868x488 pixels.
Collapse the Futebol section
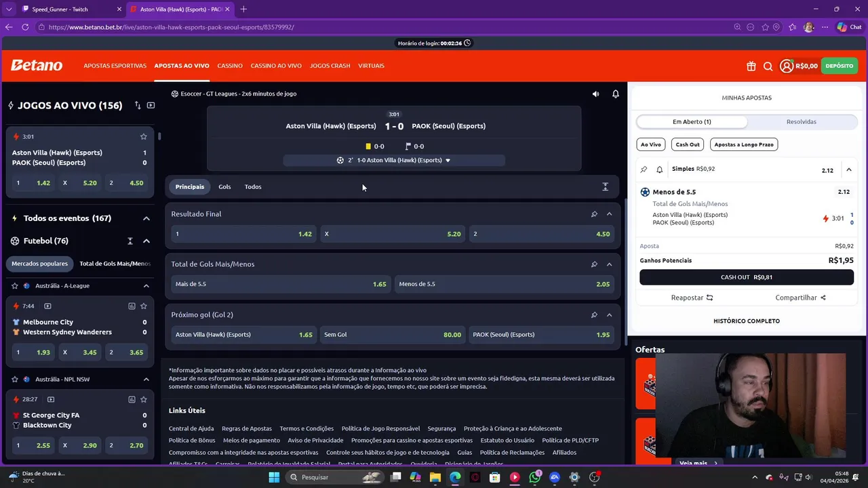pos(146,241)
